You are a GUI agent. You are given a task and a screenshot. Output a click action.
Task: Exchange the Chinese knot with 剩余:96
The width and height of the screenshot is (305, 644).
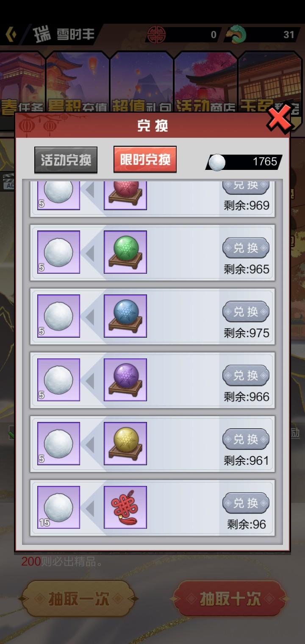pyautogui.click(x=246, y=503)
